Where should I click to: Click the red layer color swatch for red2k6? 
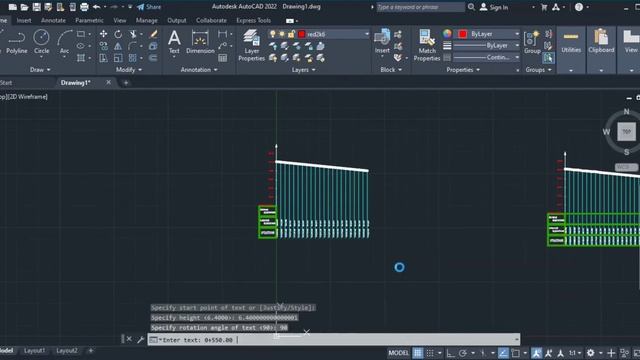pos(302,34)
